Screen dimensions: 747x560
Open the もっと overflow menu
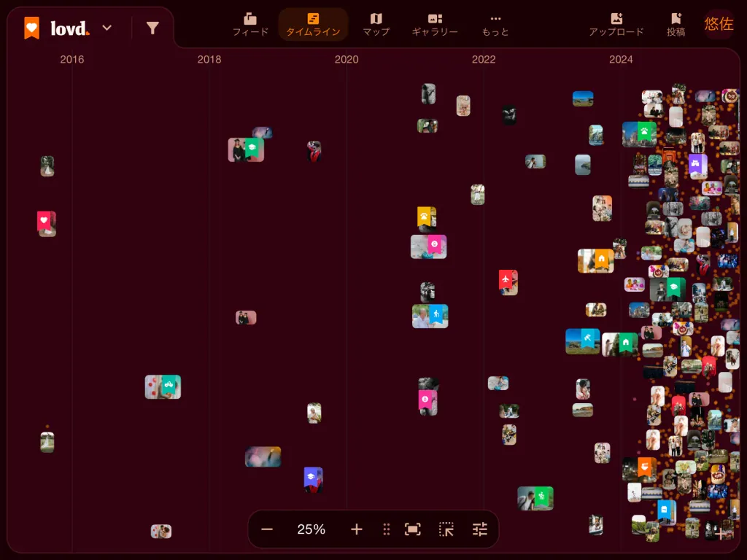click(x=495, y=25)
